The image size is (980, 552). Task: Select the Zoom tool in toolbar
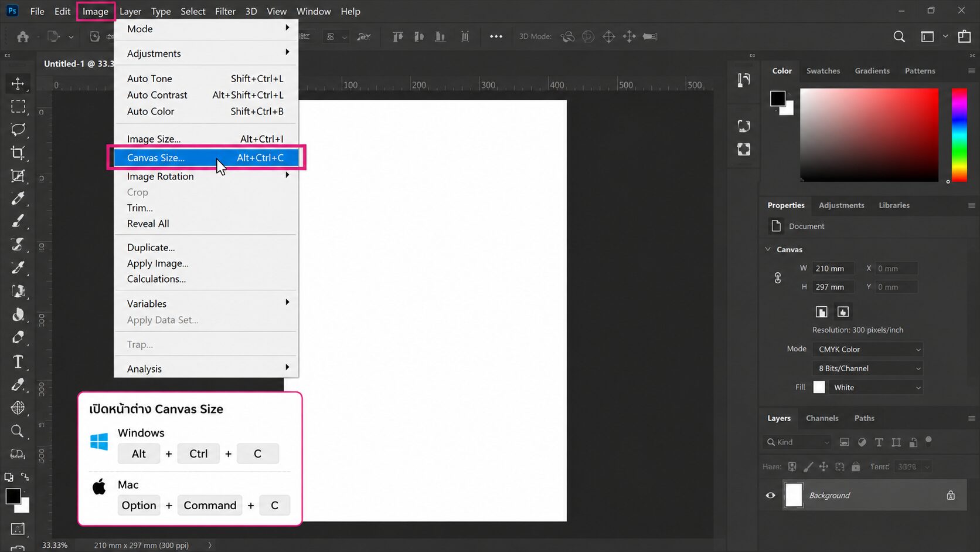[x=18, y=431]
